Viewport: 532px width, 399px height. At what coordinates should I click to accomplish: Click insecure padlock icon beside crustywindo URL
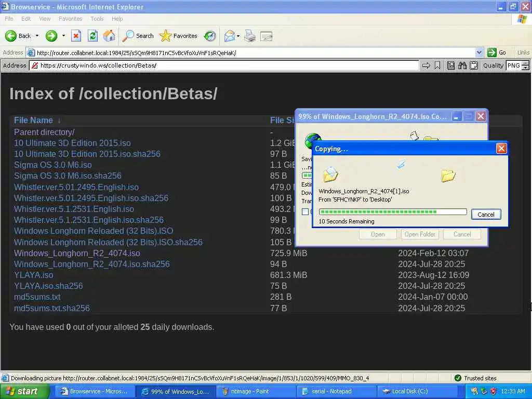35,65
